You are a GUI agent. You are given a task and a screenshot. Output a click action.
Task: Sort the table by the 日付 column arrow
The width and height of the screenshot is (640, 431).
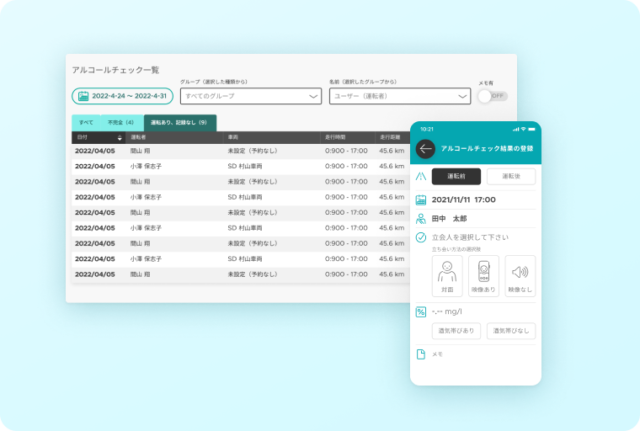(x=120, y=137)
